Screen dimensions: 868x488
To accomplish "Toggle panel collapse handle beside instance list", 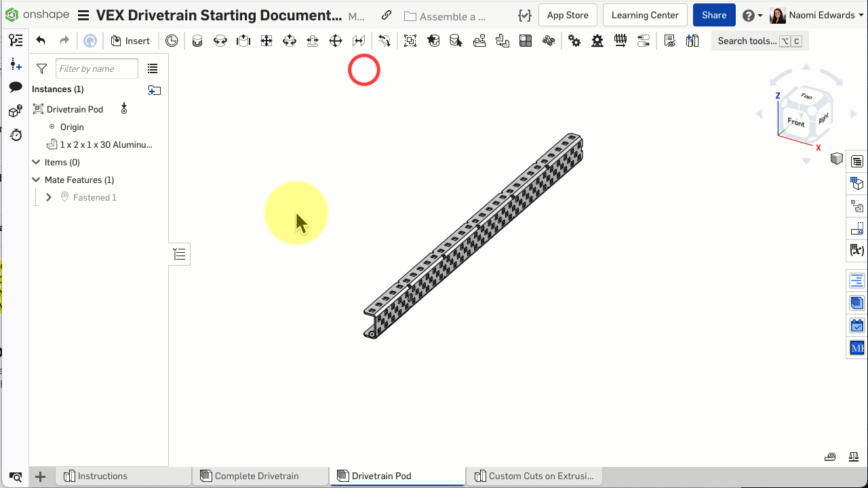I will tap(179, 254).
